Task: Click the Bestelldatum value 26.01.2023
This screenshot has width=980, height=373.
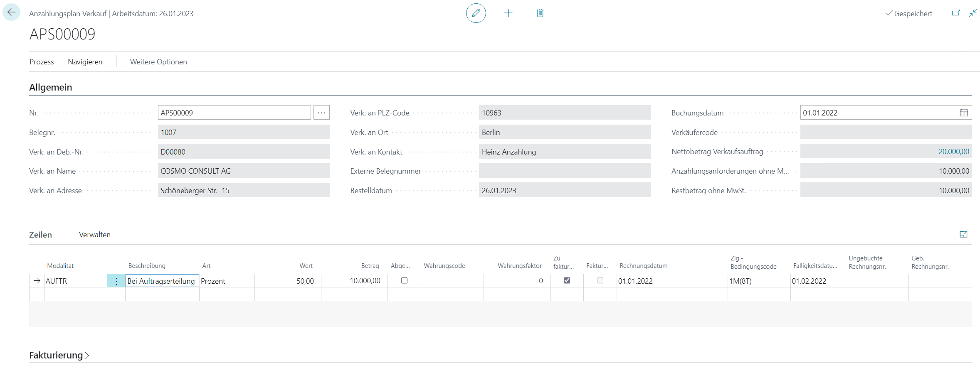Action: (x=565, y=190)
